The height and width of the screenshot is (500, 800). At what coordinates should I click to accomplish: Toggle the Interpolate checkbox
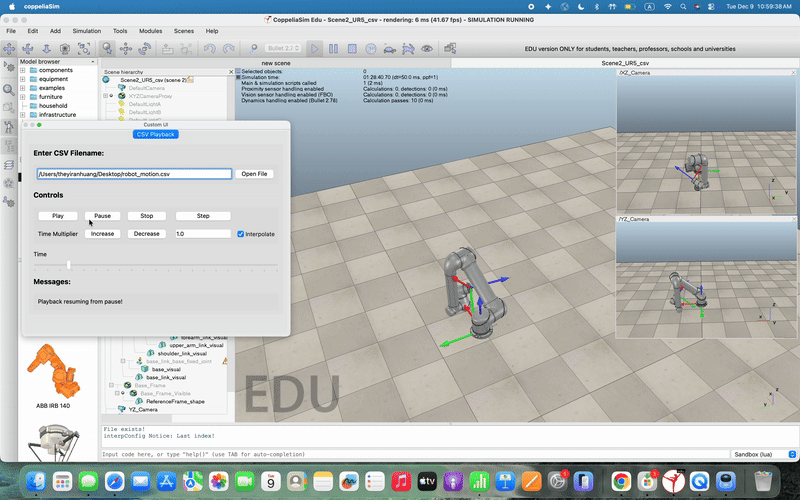click(240, 234)
